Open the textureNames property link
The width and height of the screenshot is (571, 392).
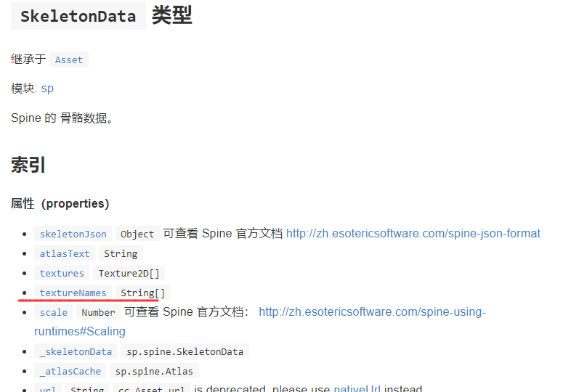click(x=73, y=293)
